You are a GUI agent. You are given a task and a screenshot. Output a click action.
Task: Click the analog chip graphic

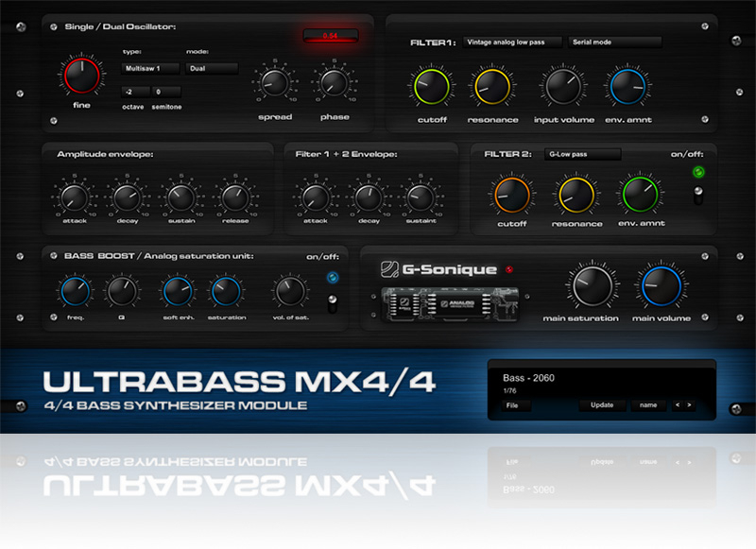450,304
